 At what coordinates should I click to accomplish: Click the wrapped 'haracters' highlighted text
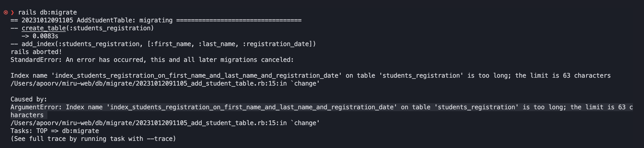[27, 115]
